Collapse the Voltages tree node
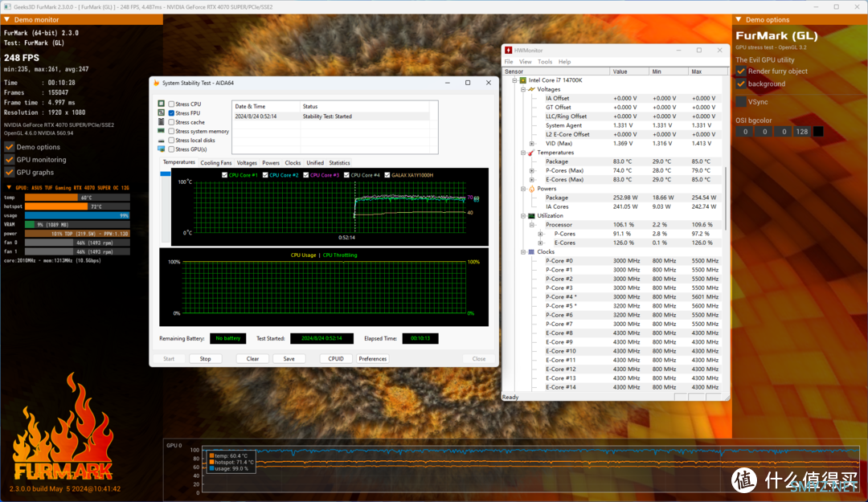This screenshot has height=502, width=868. (523, 89)
